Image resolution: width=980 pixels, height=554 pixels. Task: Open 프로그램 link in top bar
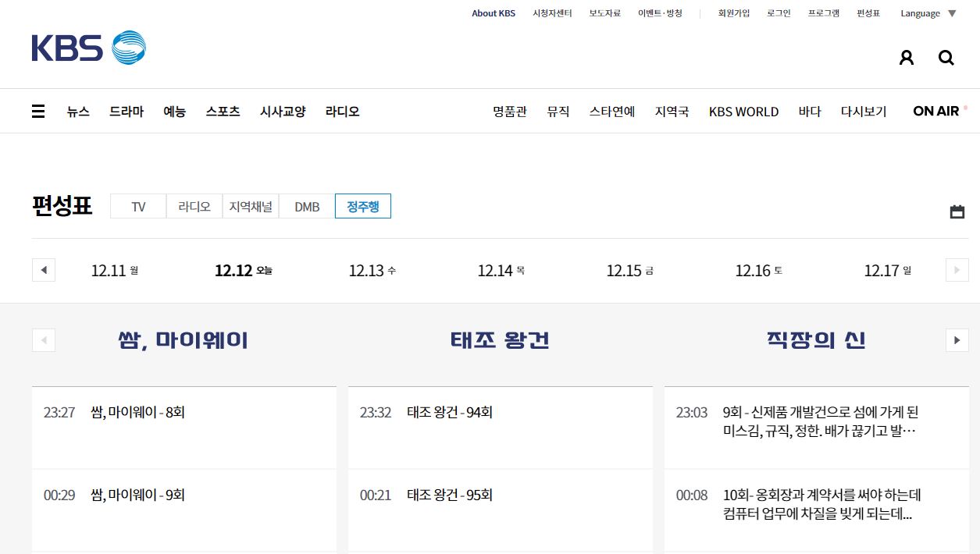[x=824, y=13]
